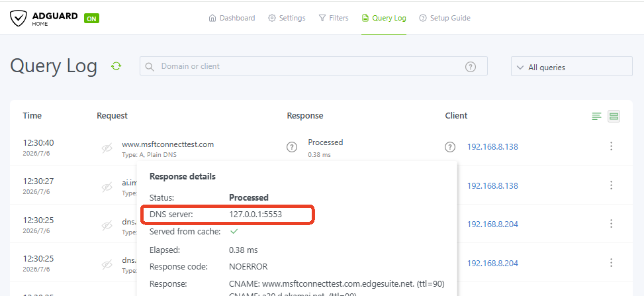This screenshot has height=296, width=644.
Task: Click the Client column header
Action: click(x=456, y=116)
